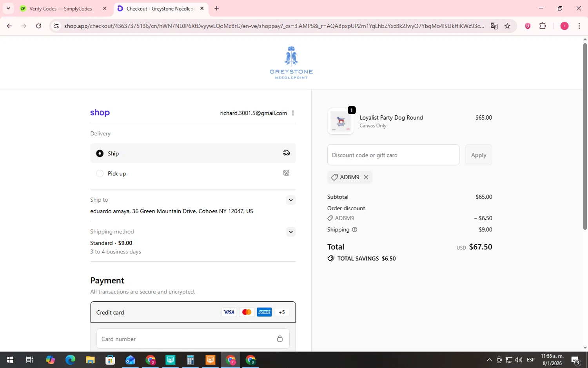Click the +5 more card types badge
The image size is (588, 368).
point(282,312)
